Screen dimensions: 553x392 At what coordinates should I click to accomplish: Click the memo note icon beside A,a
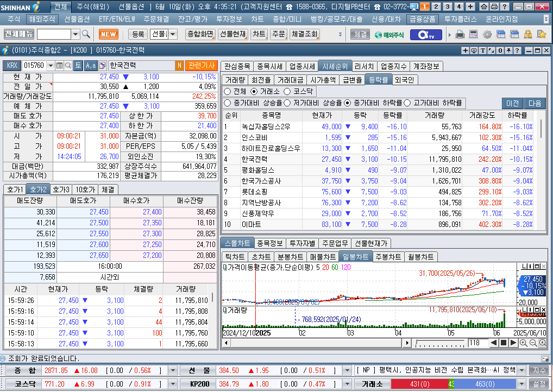(x=102, y=65)
